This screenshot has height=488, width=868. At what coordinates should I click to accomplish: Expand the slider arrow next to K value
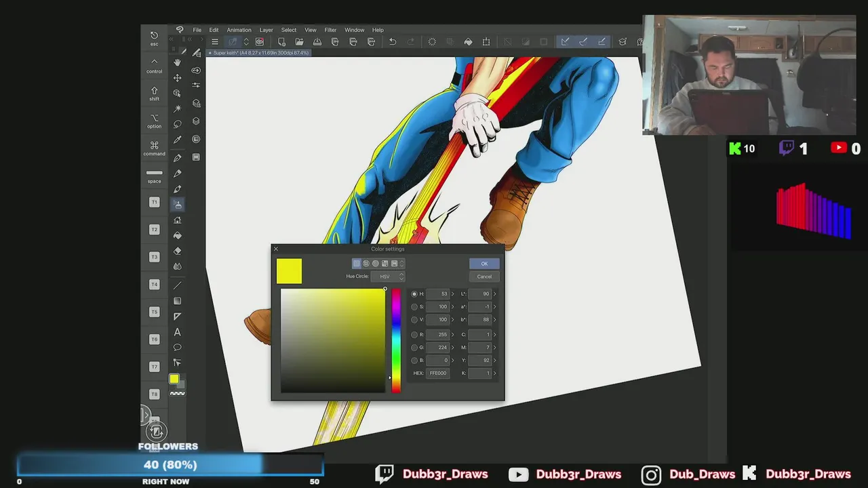494,373
